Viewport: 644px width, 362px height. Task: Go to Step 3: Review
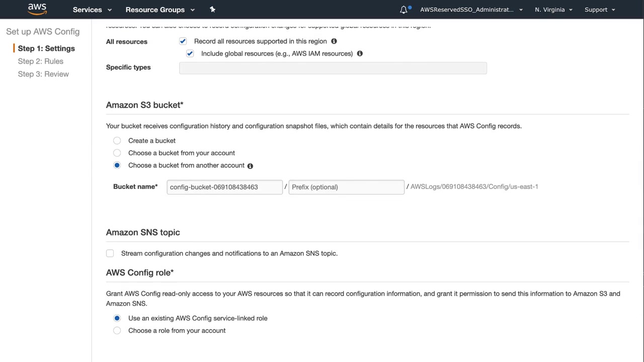pyautogui.click(x=43, y=74)
